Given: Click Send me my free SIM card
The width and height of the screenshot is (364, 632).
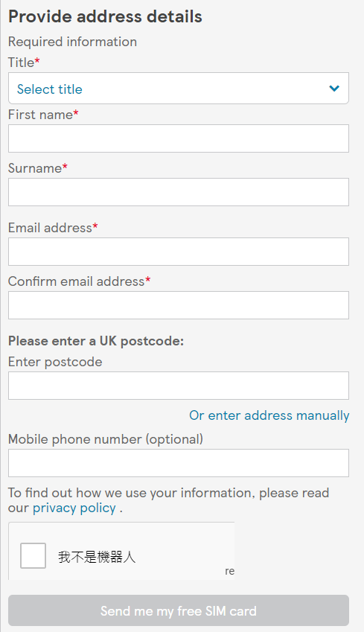Looking at the screenshot, I should click(x=179, y=610).
